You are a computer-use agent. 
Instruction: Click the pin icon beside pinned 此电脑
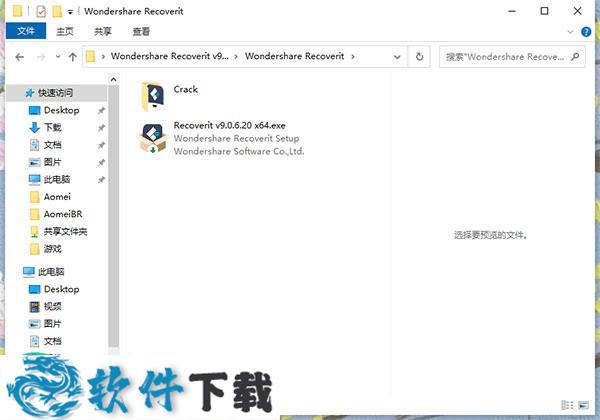tap(101, 180)
